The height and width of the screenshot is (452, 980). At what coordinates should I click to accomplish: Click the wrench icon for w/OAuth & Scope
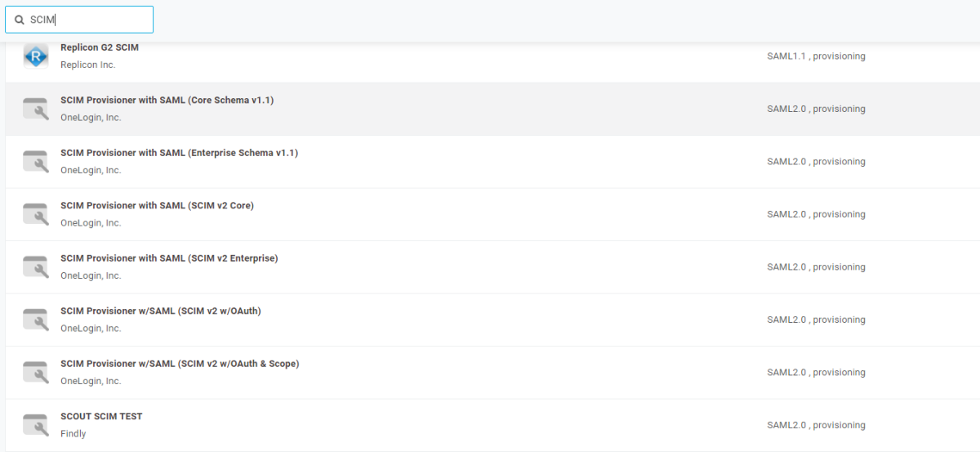pyautogui.click(x=35, y=372)
